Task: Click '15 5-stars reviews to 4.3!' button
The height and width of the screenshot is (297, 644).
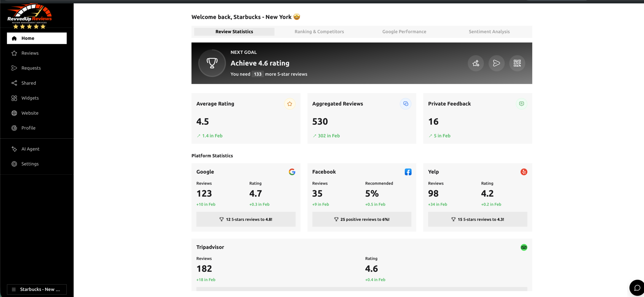Action: click(477, 219)
